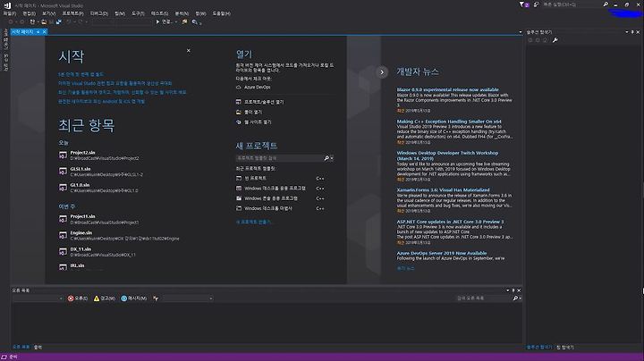Click the error list search field
Viewport: 644px width, 361px height.
488,298
